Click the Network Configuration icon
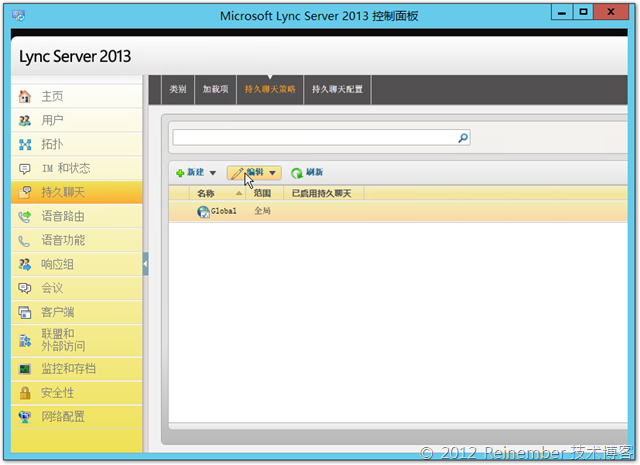Image resolution: width=640 pixels, height=465 pixels. click(x=25, y=417)
